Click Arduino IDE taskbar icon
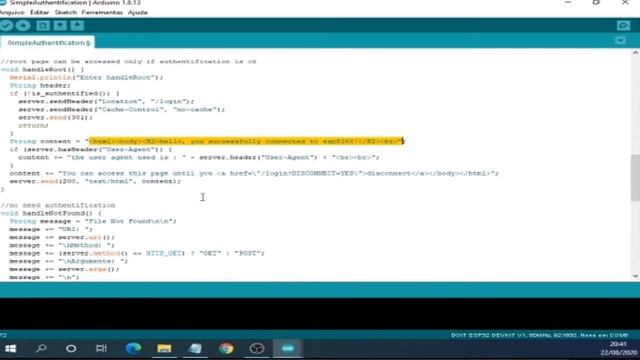The height and width of the screenshot is (360, 640). [x=288, y=349]
